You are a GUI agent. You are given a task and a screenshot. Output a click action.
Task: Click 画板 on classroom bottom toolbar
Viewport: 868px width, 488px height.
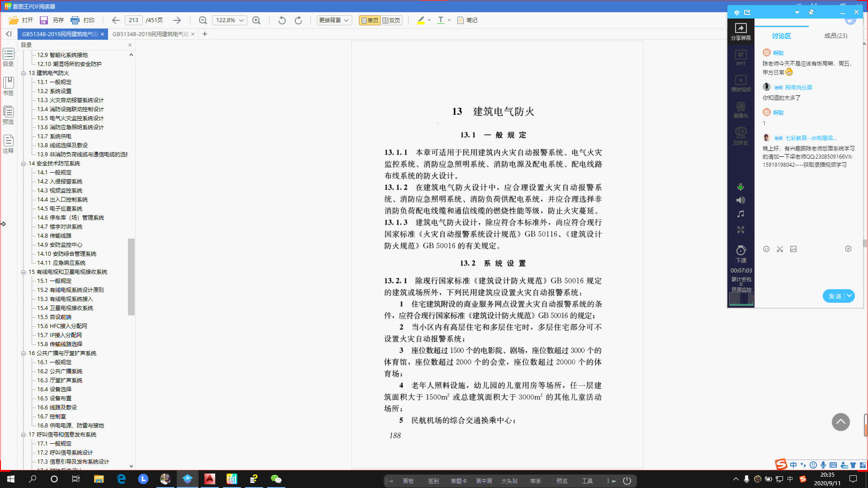(x=408, y=481)
